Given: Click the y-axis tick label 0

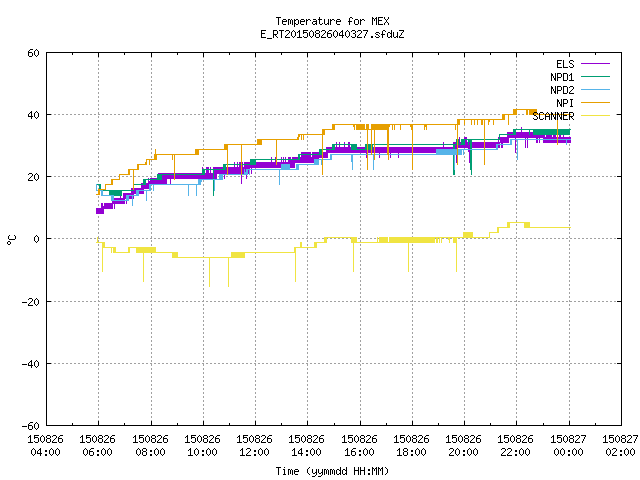Looking at the screenshot, I should (x=36, y=239).
